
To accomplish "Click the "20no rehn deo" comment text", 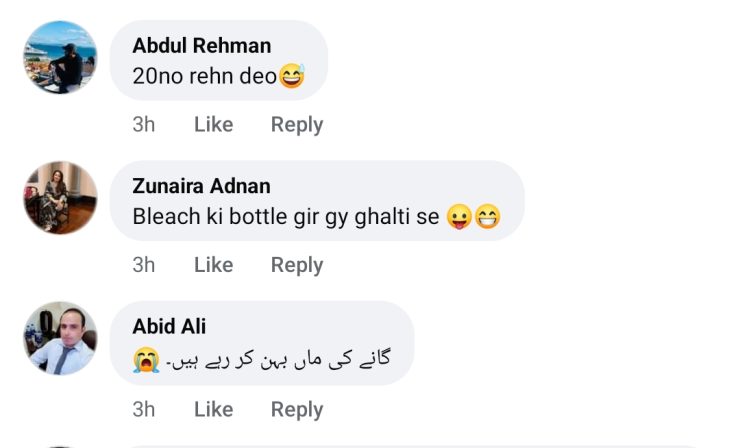I will pos(204,76).
